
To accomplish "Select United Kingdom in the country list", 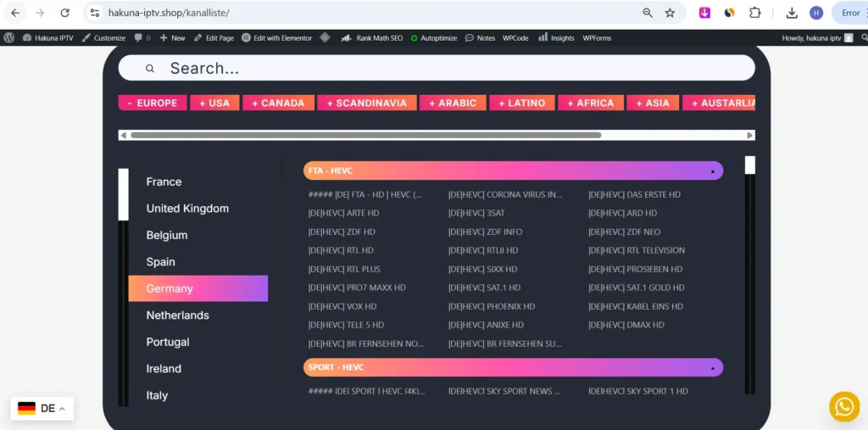I will 187,209.
